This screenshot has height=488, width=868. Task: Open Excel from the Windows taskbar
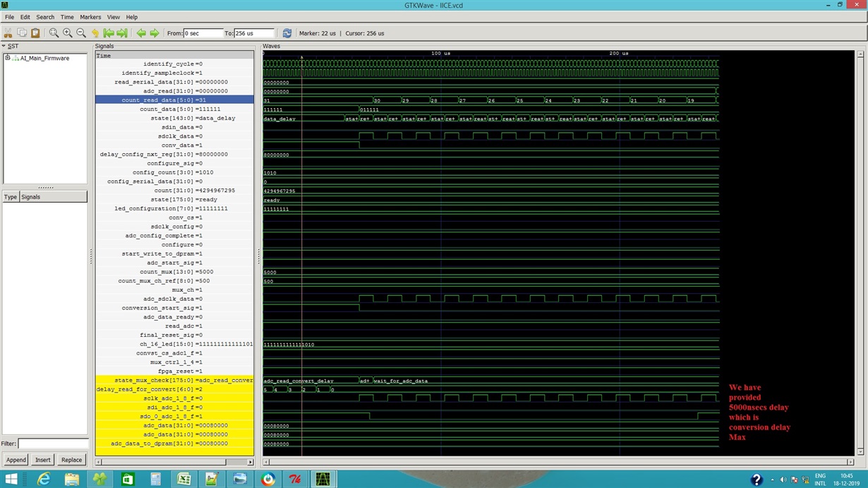tap(183, 480)
